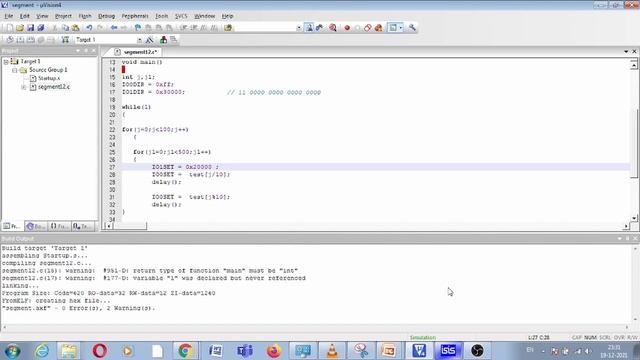Click the Manage Multi-Project Workspace icon
The height and width of the screenshot is (360, 640).
coord(173,40)
